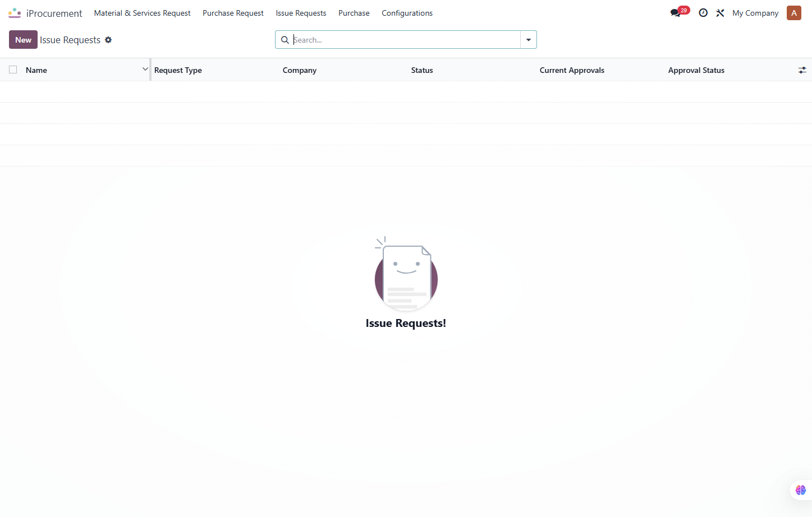Viewport: 812px width, 517px height.
Task: Click the gear icon beside Issue Requests
Action: 108,40
